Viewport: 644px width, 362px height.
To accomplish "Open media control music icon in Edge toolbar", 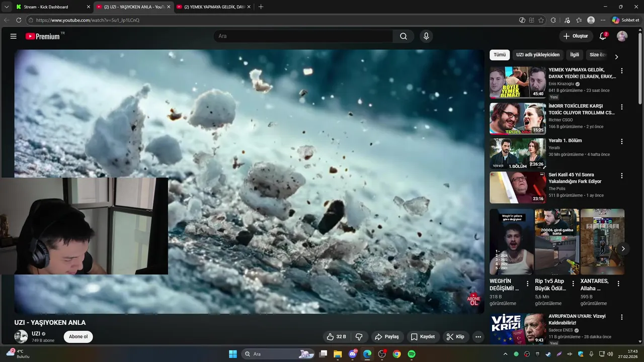I will point(567,20).
